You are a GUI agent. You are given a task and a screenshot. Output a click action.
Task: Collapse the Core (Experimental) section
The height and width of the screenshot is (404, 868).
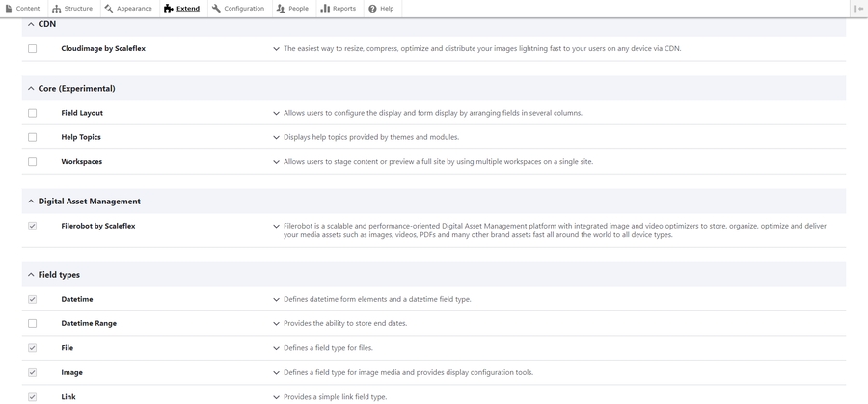pos(31,89)
